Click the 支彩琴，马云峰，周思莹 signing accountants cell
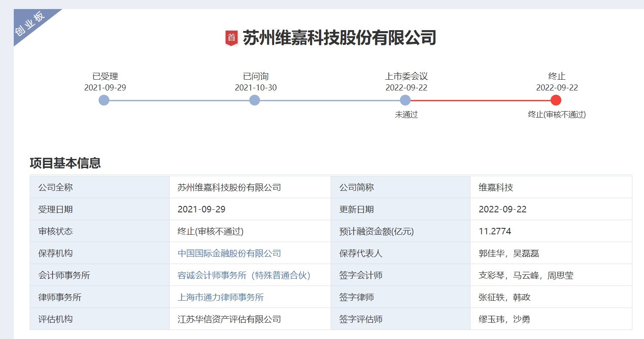Screen dimensions: 644x339 pos(526,275)
